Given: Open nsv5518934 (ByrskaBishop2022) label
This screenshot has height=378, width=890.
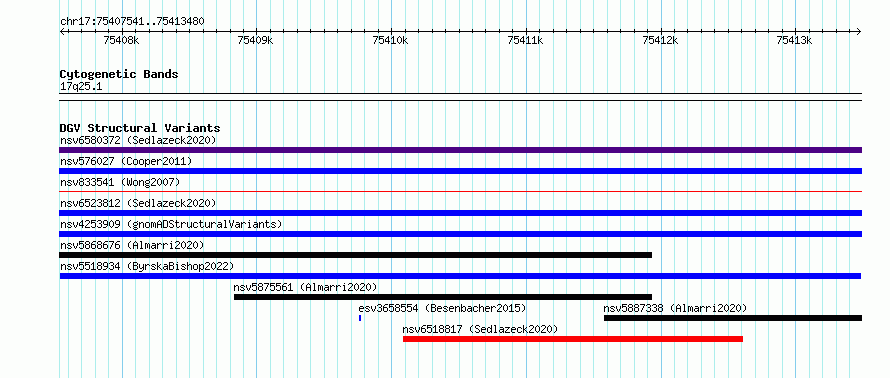Looking at the screenshot, I should click(147, 266).
